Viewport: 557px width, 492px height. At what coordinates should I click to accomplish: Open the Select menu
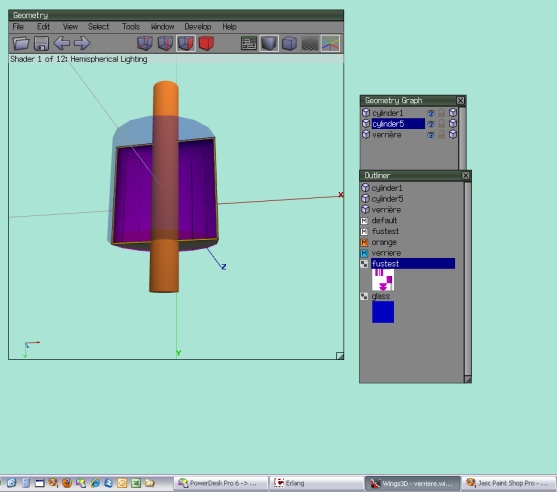point(98,27)
